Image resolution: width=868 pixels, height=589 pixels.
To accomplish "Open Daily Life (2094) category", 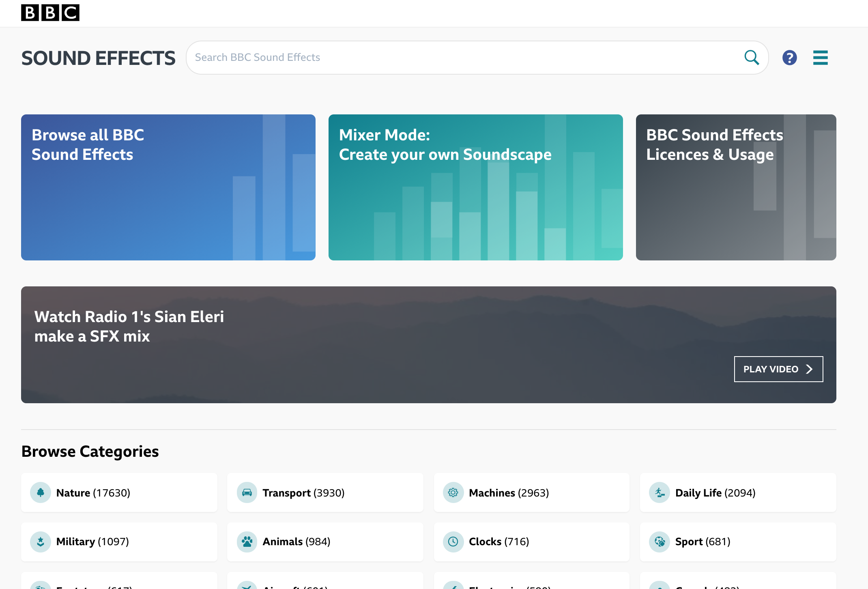I will pyautogui.click(x=738, y=492).
